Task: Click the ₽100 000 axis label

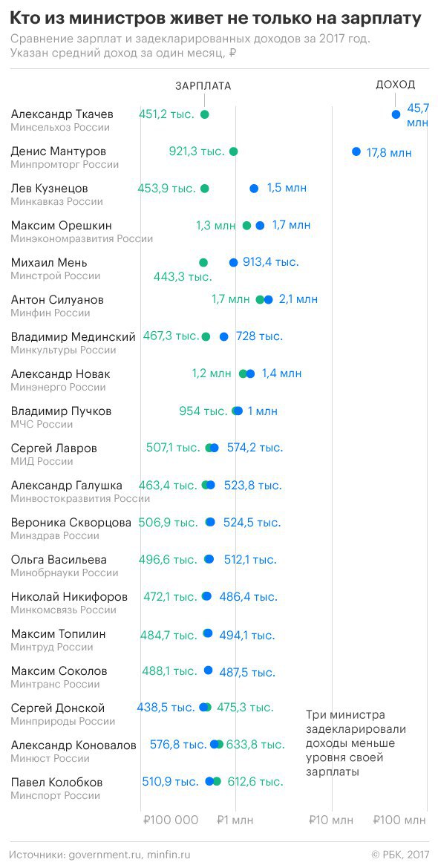Action: pos(170,820)
